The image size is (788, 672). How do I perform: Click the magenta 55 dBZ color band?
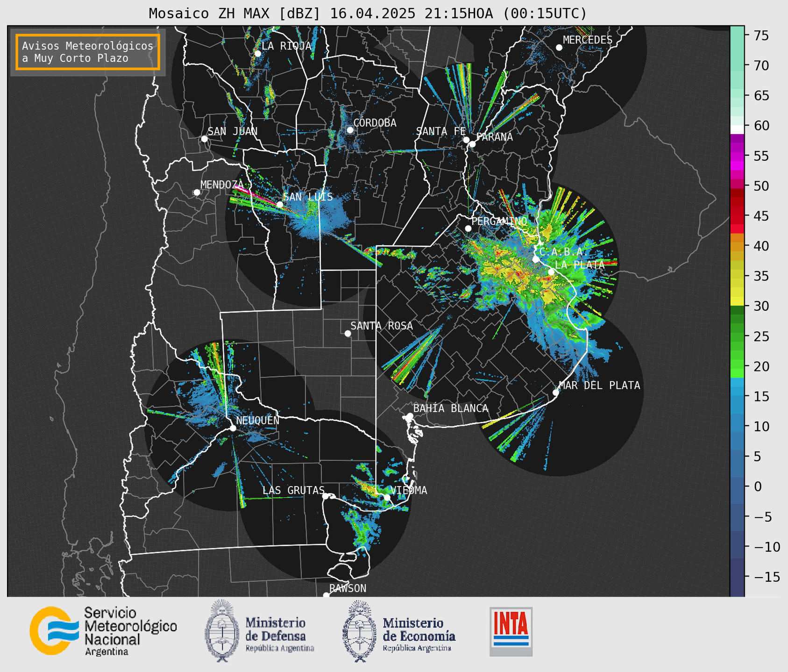(x=737, y=156)
